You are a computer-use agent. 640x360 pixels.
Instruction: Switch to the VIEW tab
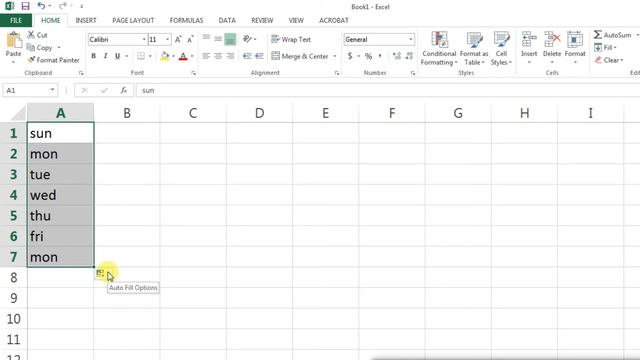point(296,20)
